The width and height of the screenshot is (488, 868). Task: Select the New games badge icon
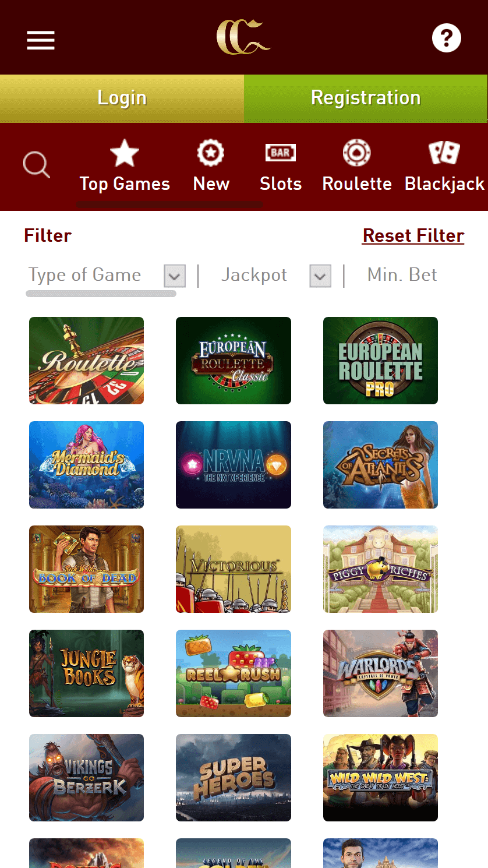[211, 153]
